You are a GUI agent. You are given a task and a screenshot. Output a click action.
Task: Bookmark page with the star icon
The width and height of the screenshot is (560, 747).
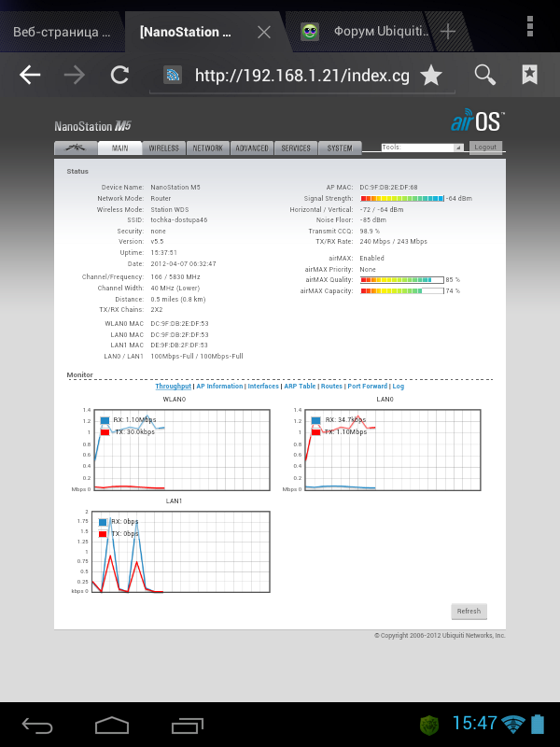[431, 76]
